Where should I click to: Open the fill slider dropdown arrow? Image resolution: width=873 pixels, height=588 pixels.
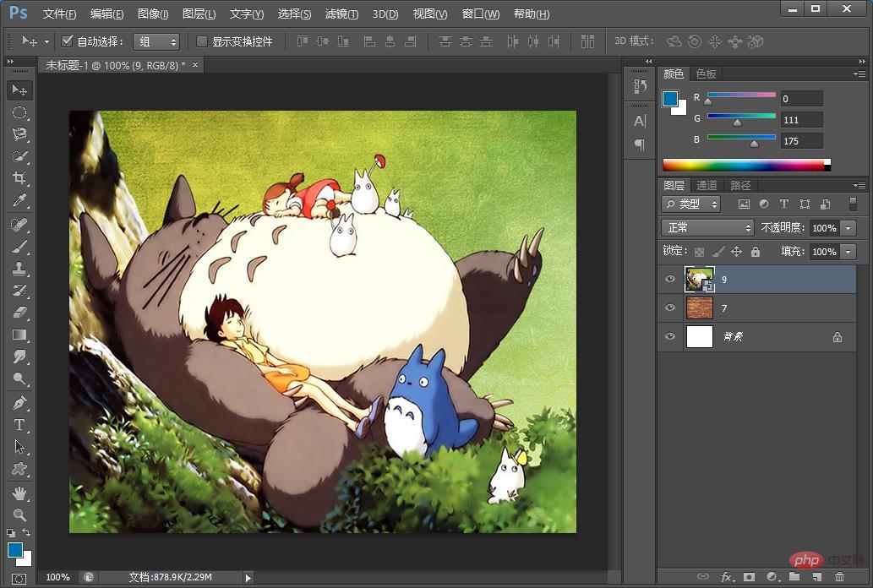(848, 252)
